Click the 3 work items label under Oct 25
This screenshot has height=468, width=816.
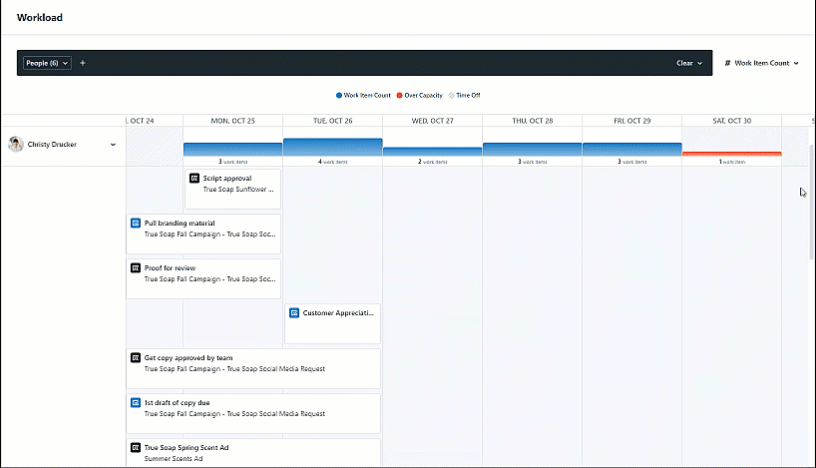(233, 162)
